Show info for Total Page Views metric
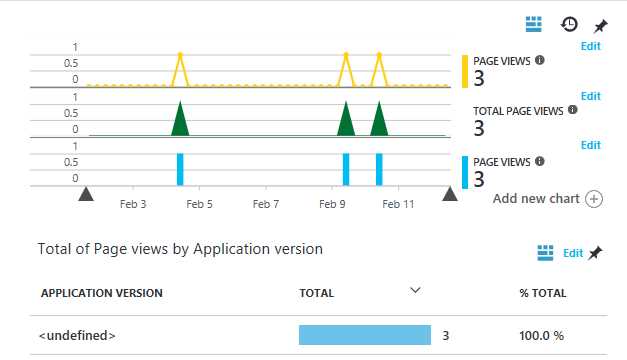627x360 pixels. point(573,110)
